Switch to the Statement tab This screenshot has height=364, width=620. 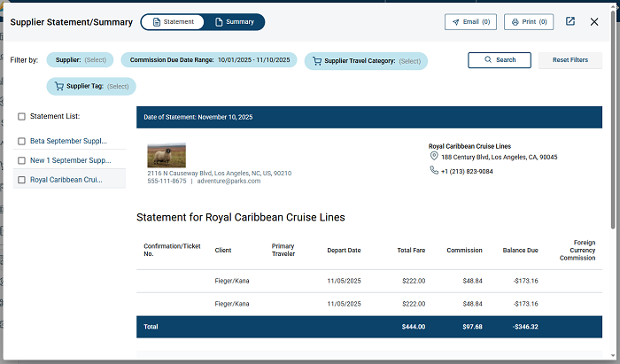click(x=172, y=21)
